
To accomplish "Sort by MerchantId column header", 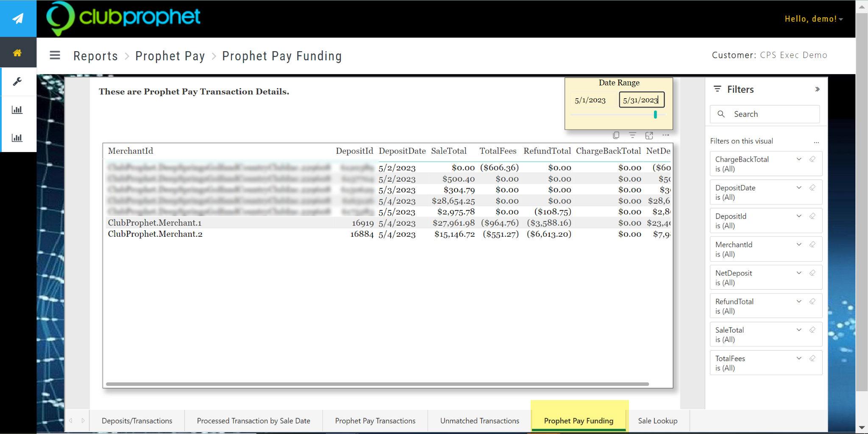I will [131, 151].
